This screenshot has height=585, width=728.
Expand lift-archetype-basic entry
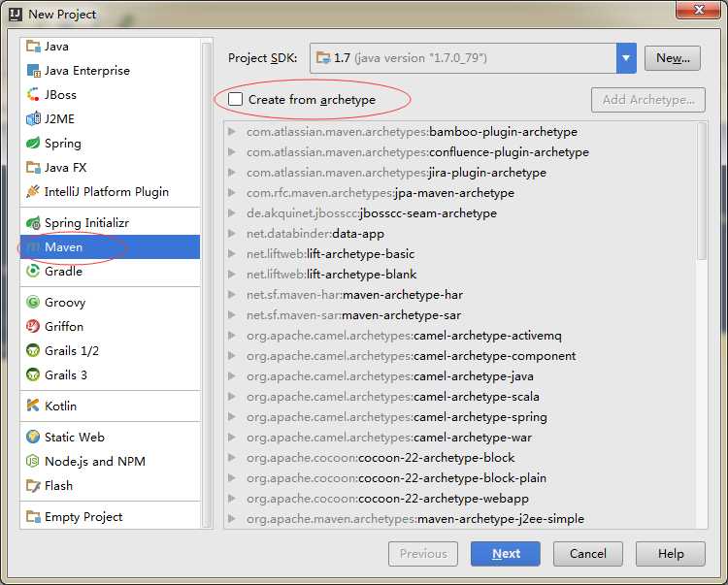coord(232,254)
